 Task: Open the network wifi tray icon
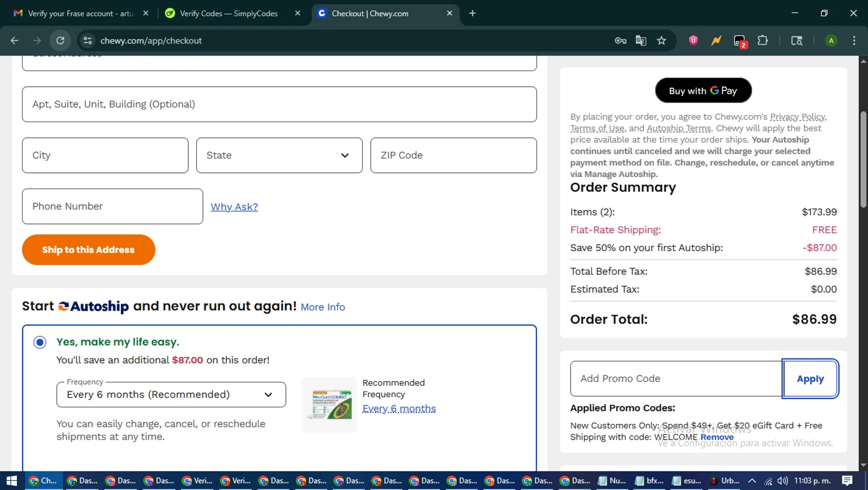click(x=768, y=481)
